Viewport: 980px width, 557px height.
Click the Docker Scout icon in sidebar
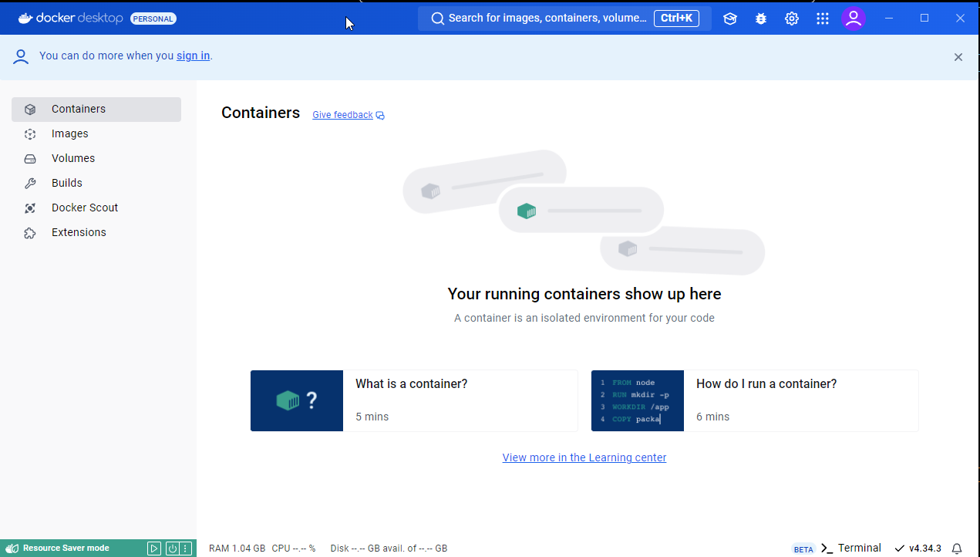tap(30, 208)
